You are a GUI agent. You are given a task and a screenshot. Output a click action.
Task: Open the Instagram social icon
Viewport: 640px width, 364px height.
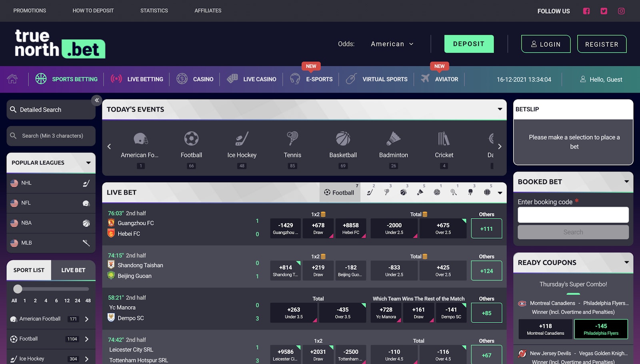point(621,11)
